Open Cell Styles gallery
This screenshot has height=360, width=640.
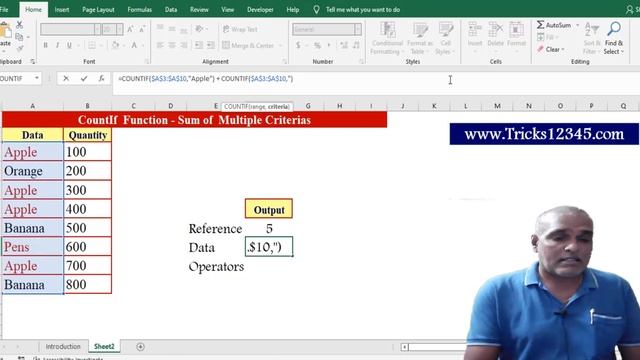tap(445, 38)
